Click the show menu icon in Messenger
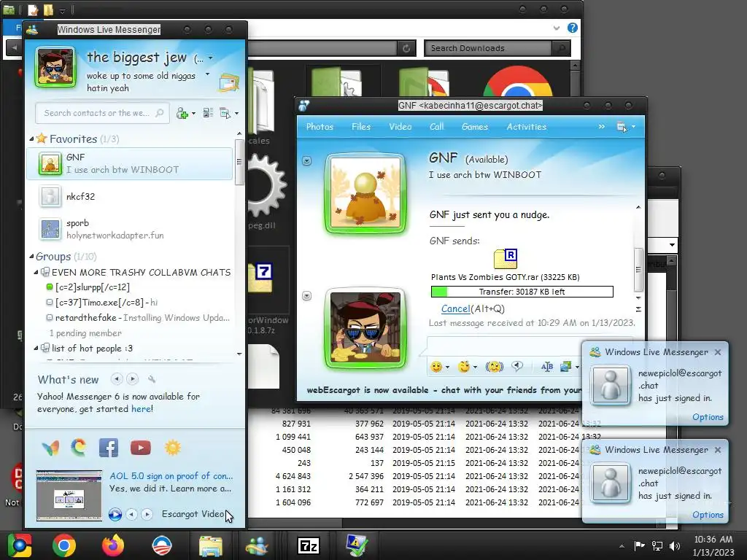The image size is (747, 560). [x=225, y=113]
